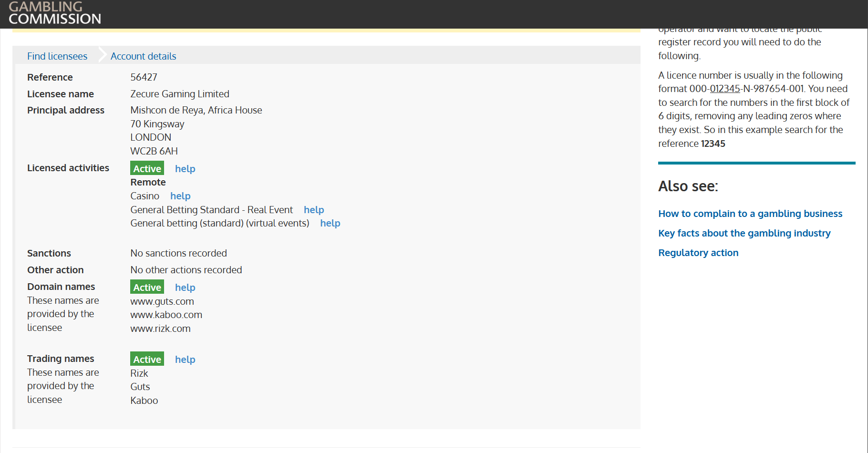Viewport: 868px width, 453px height.
Task: Click the postcode WC2B 6AH
Action: tap(154, 151)
